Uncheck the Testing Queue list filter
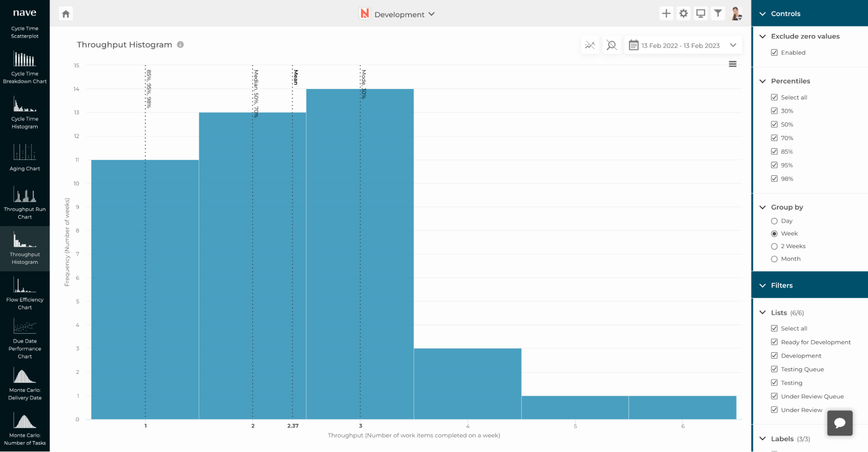868x452 pixels. pyautogui.click(x=775, y=369)
